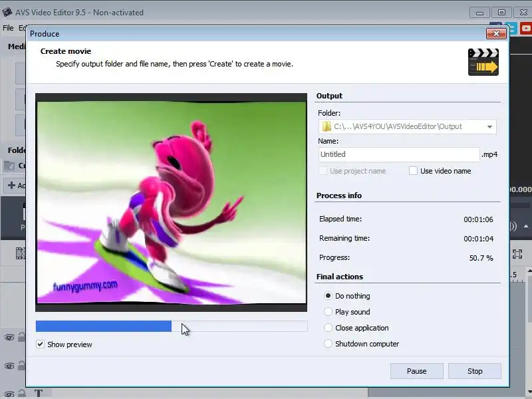Open the File menu in the main window
532x399 pixels.
(x=8, y=28)
